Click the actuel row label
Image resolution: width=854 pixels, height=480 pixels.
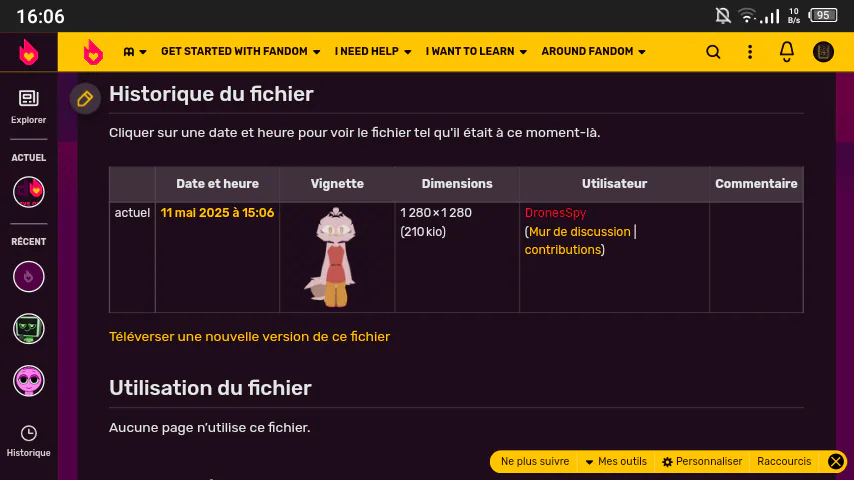[x=132, y=212]
